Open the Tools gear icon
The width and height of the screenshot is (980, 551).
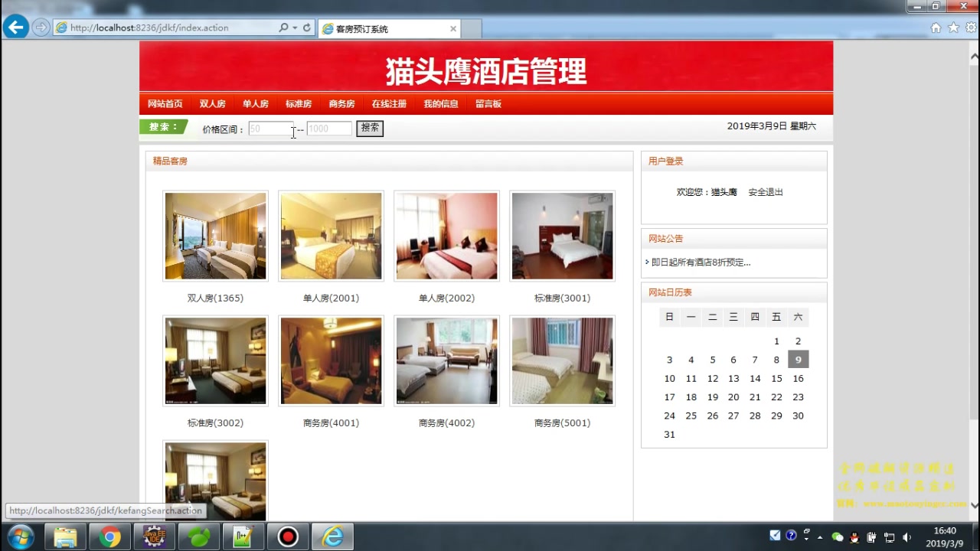pyautogui.click(x=971, y=27)
